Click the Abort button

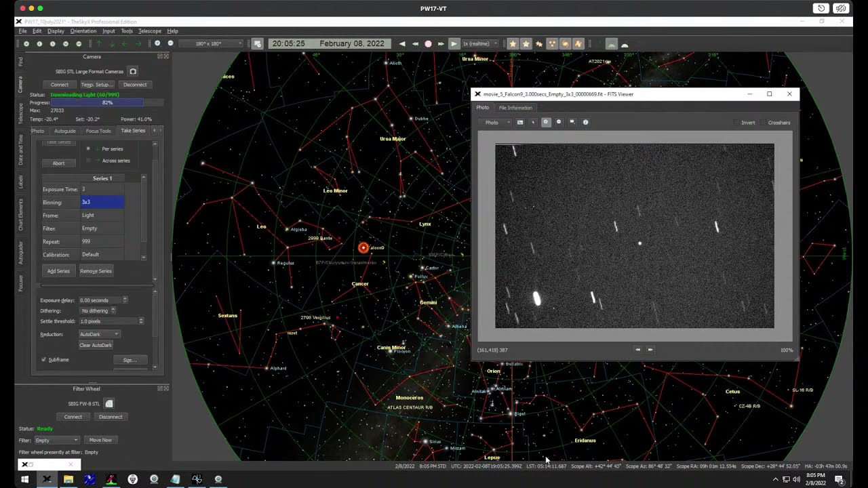point(59,163)
